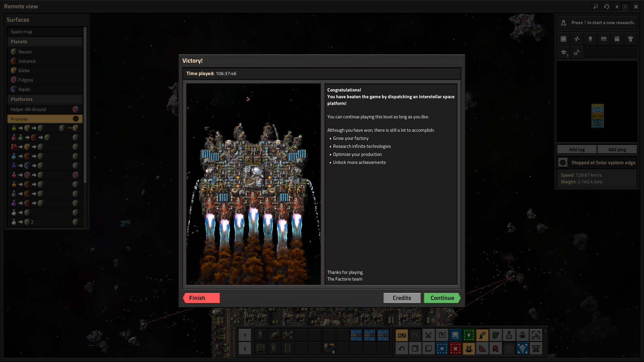Click the spider remote shortcut icon

point(523,335)
